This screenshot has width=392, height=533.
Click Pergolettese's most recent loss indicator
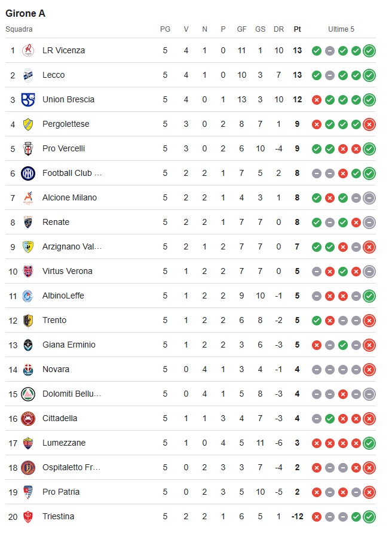pos(369,124)
